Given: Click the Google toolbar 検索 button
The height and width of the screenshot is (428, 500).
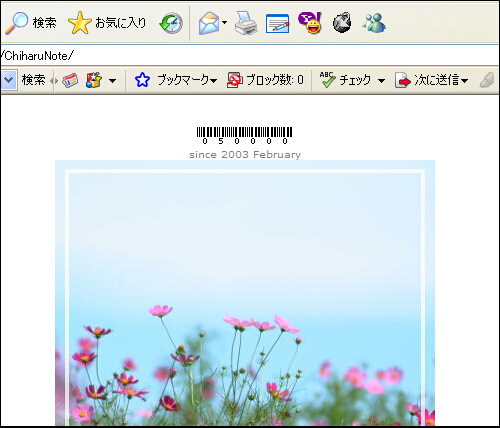Looking at the screenshot, I should pos(33,80).
